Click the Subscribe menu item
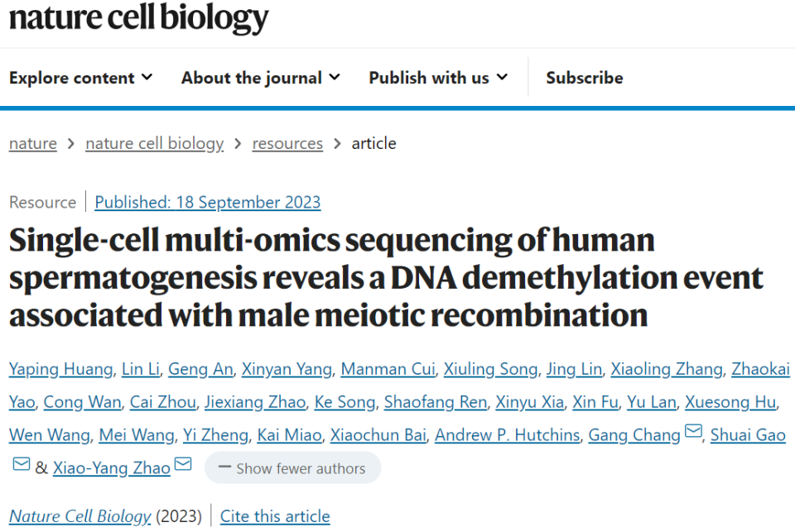Screen dimensions: 795x532 point(584,78)
